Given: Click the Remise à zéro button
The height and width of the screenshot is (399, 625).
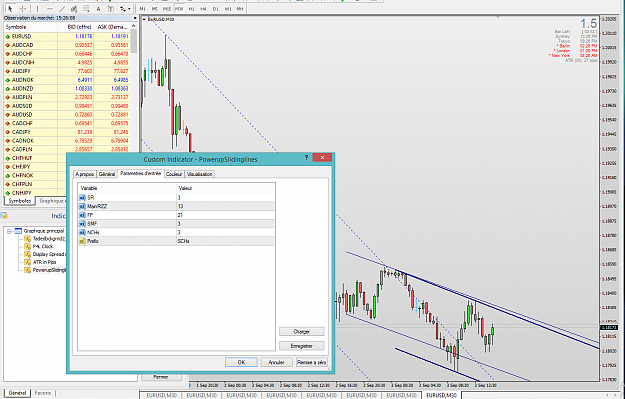Looking at the screenshot, I should [311, 362].
